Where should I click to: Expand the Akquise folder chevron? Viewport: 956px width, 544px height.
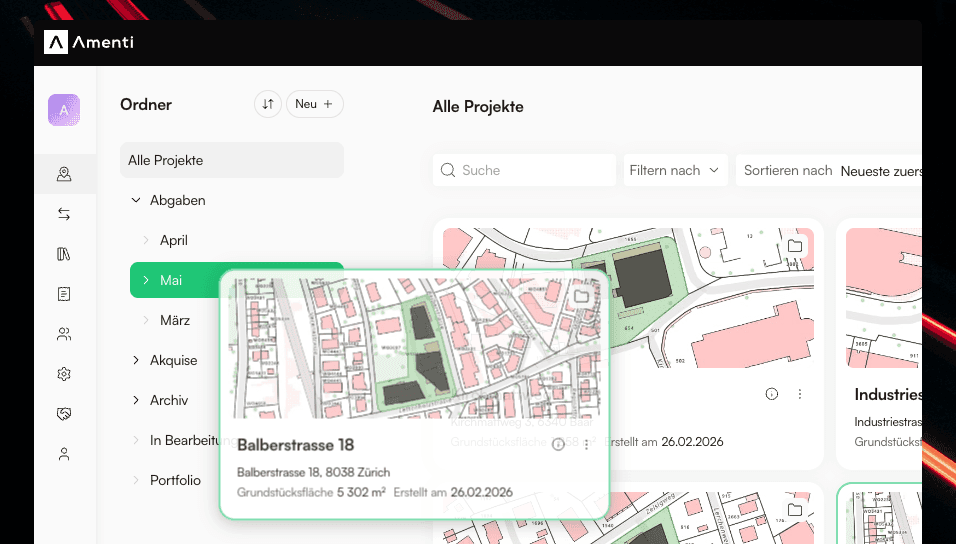pos(136,360)
